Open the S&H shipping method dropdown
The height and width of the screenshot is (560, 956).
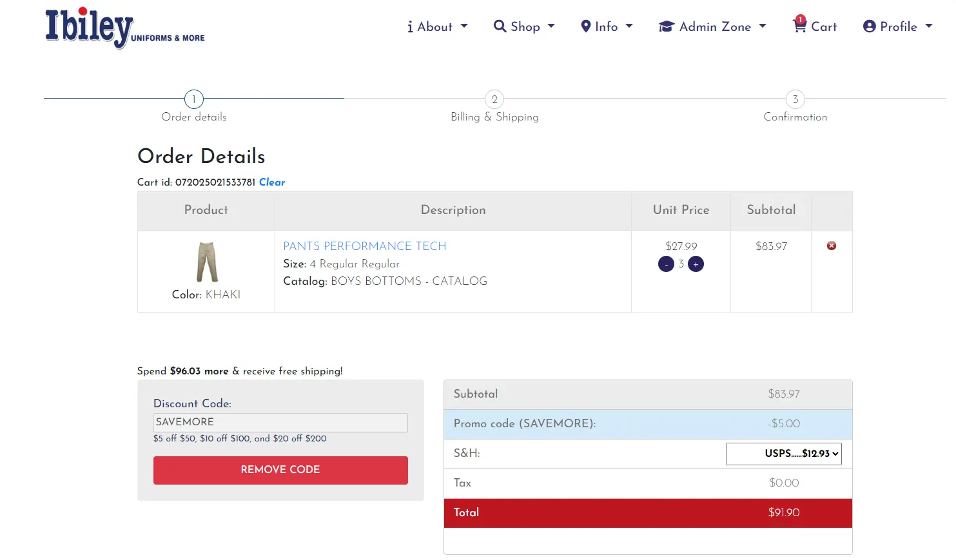pyautogui.click(x=783, y=454)
